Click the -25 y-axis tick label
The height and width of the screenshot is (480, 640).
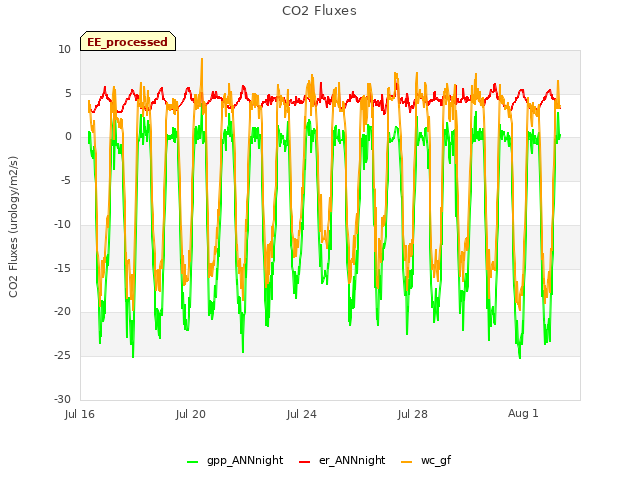point(63,356)
